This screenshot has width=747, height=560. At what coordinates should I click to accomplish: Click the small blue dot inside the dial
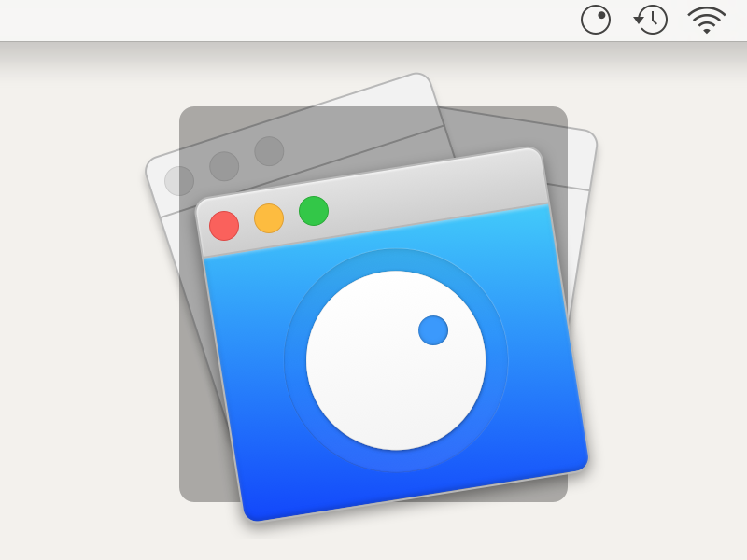click(x=434, y=329)
